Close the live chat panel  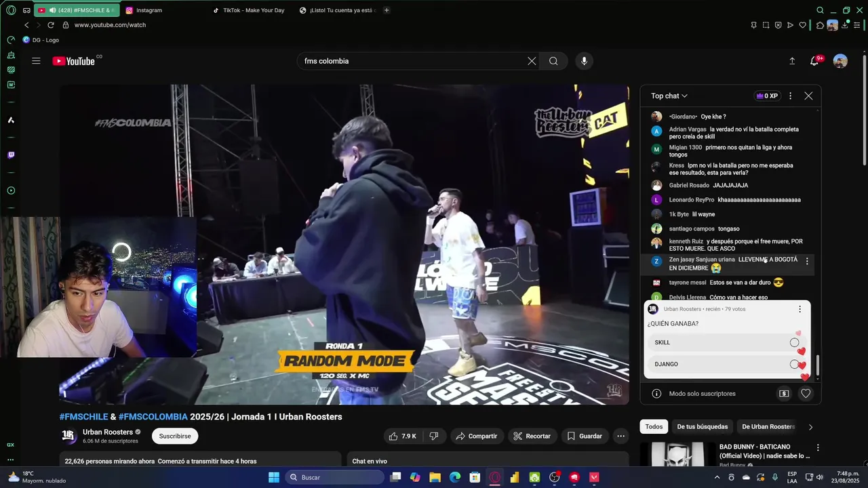click(x=808, y=96)
